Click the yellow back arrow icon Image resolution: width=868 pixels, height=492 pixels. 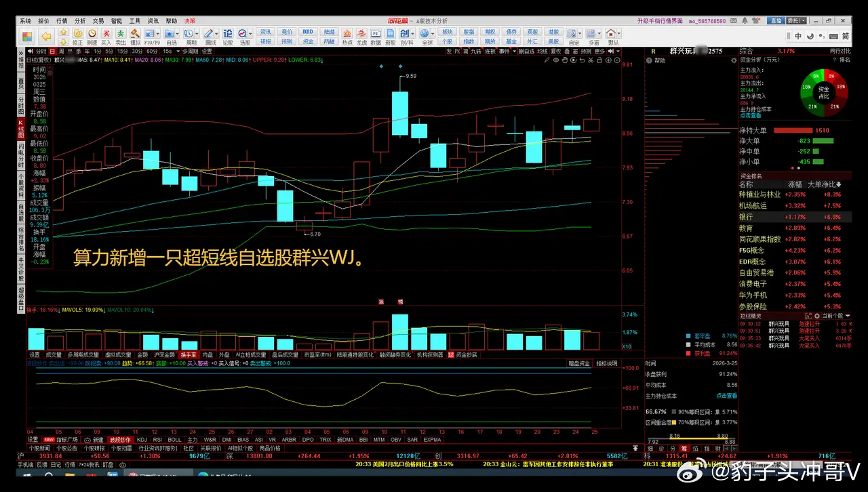[x=46, y=36]
